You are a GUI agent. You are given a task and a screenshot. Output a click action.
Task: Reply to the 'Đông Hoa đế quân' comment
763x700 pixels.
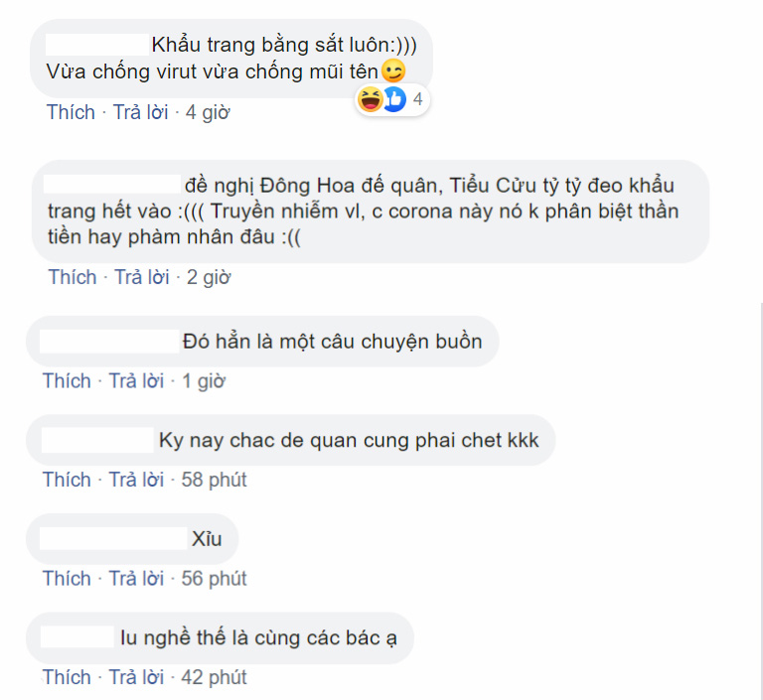coord(142,277)
